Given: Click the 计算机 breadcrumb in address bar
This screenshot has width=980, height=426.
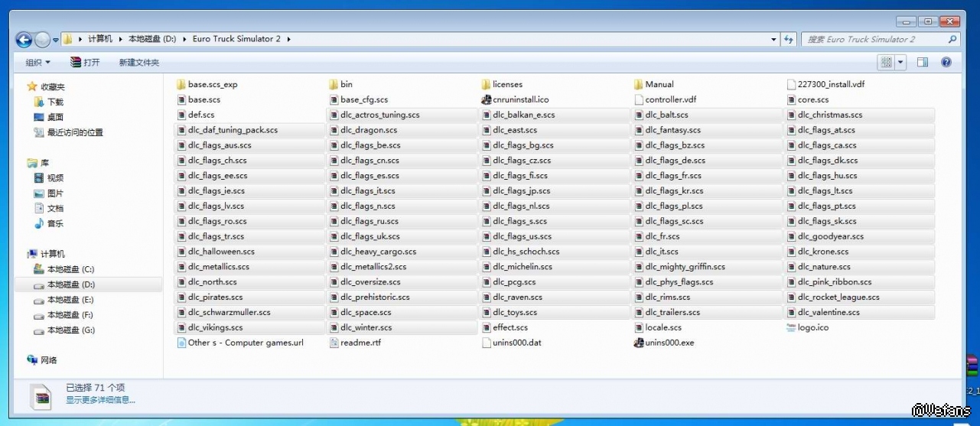Looking at the screenshot, I should point(99,39).
